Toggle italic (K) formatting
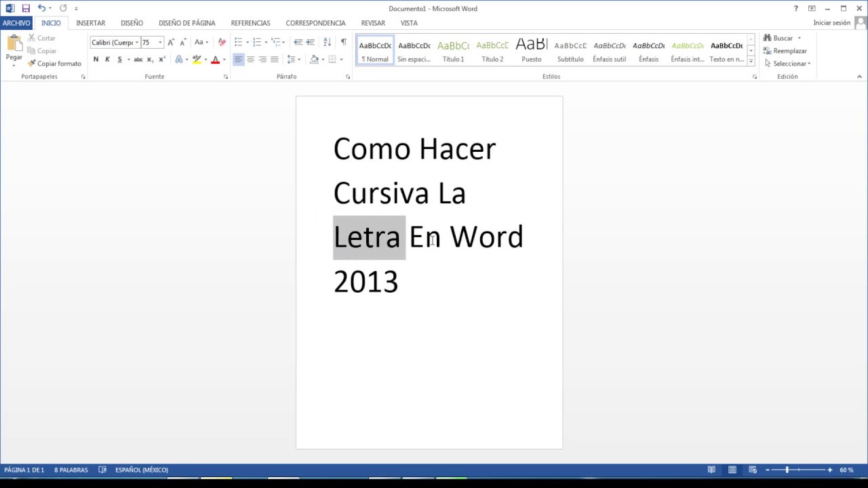 click(x=107, y=60)
